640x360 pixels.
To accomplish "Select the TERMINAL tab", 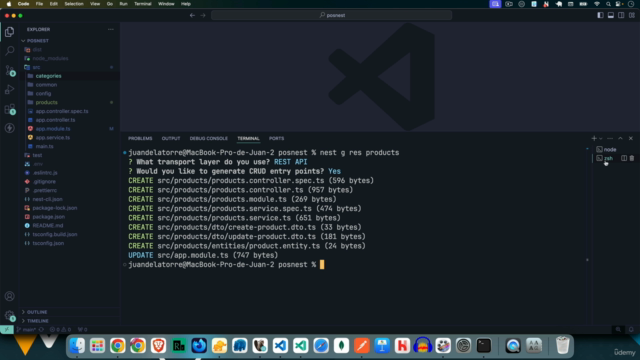I will pos(248,138).
